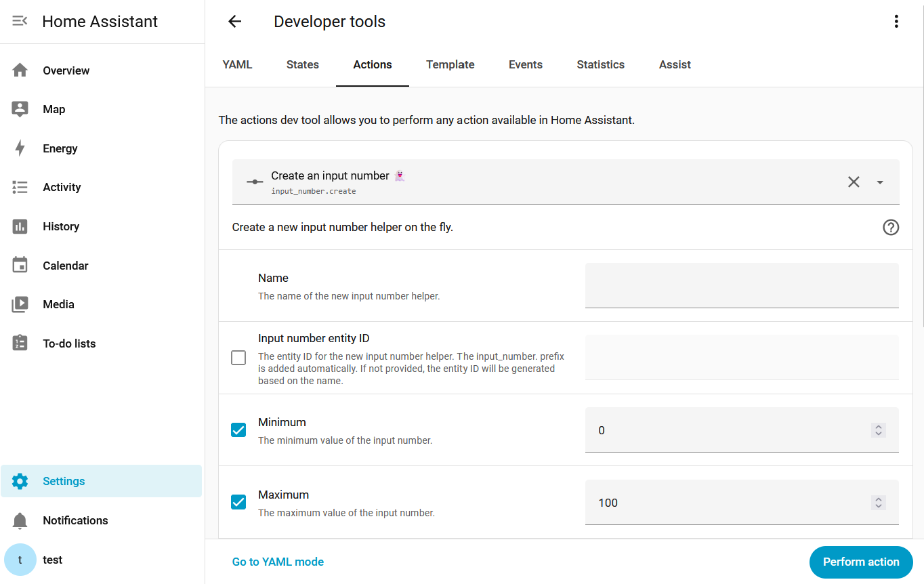Open To-do lists icon
This screenshot has width=924, height=584.
pos(20,343)
